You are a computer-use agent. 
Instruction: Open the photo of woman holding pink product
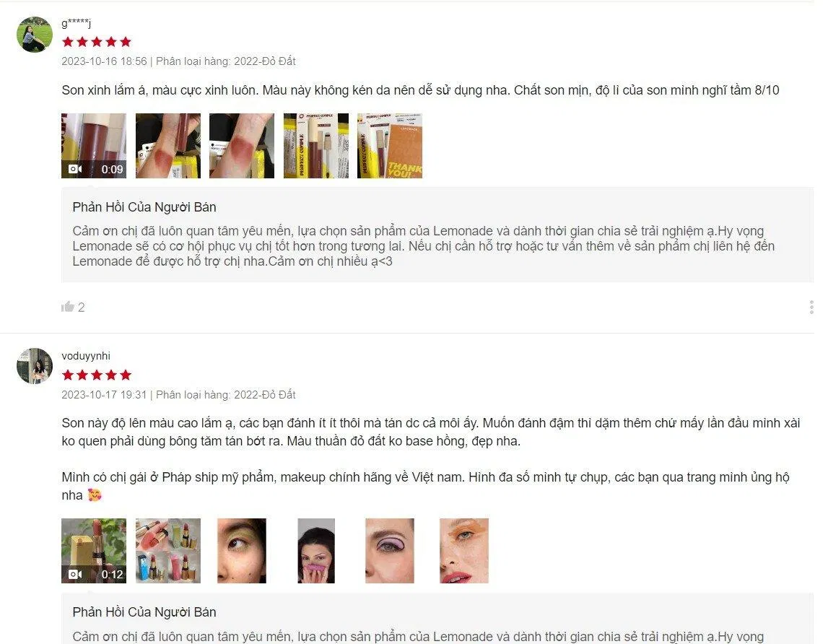pos(315,550)
